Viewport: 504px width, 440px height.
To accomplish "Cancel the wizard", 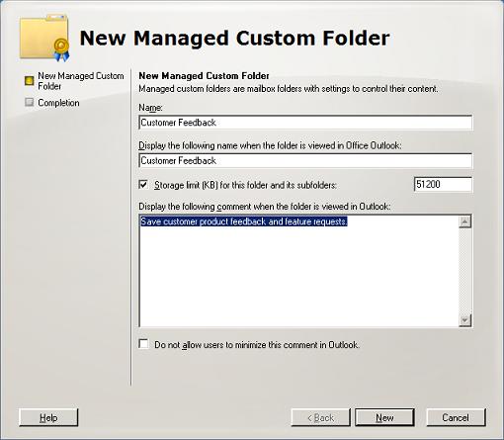I will click(x=456, y=417).
